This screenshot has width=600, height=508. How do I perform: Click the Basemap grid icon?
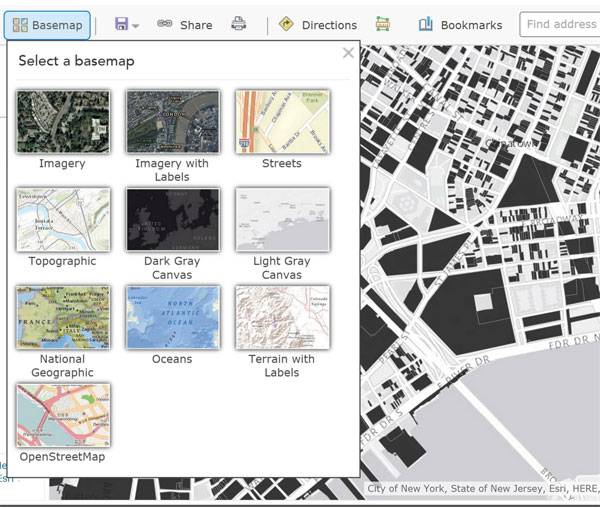[20, 25]
